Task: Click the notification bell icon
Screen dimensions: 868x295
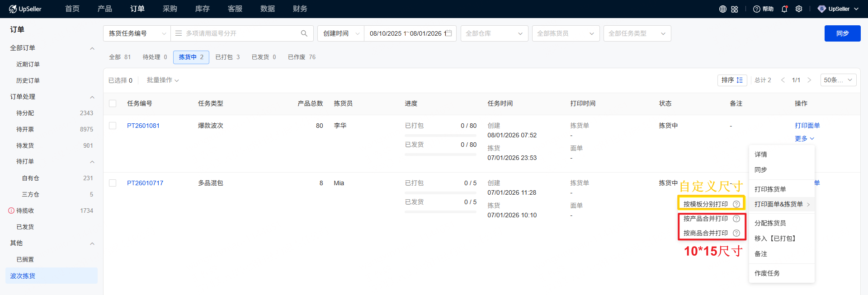Action: click(784, 9)
